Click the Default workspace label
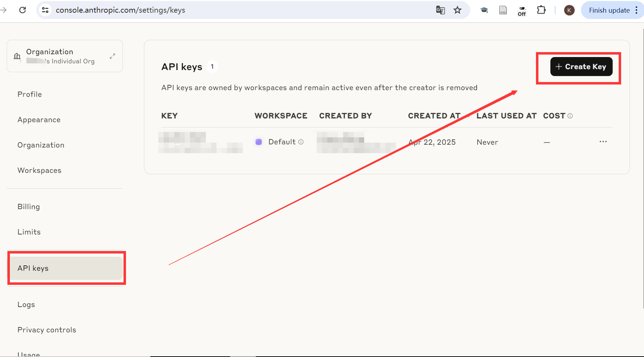 [x=282, y=142]
